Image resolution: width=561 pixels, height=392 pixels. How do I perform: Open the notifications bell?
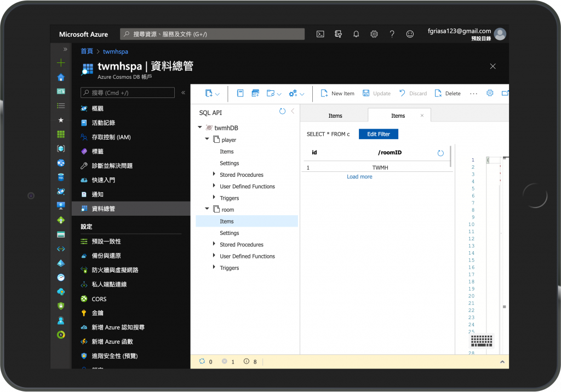click(356, 34)
